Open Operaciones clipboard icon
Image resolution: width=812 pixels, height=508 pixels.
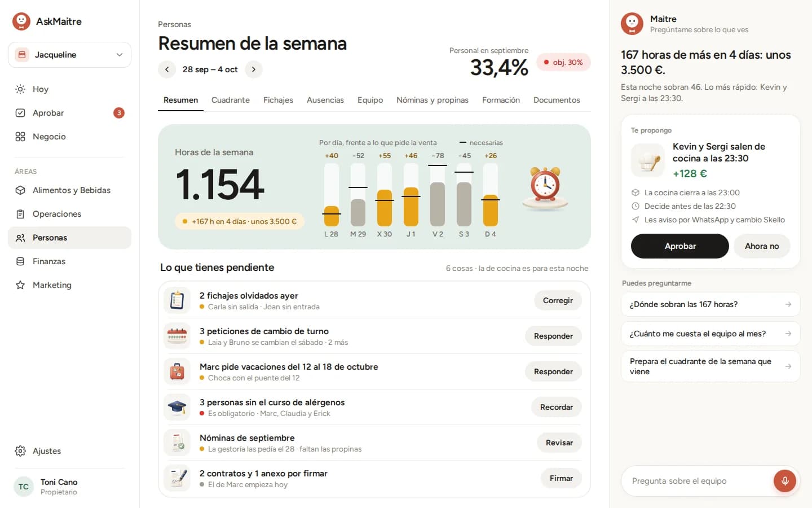point(20,214)
